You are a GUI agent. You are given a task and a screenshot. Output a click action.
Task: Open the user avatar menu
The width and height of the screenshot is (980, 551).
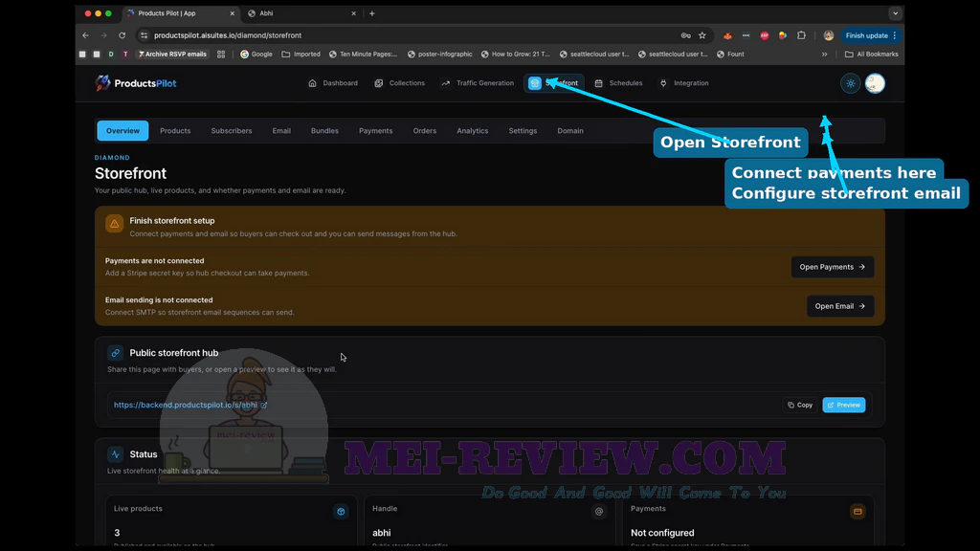pyautogui.click(x=875, y=83)
